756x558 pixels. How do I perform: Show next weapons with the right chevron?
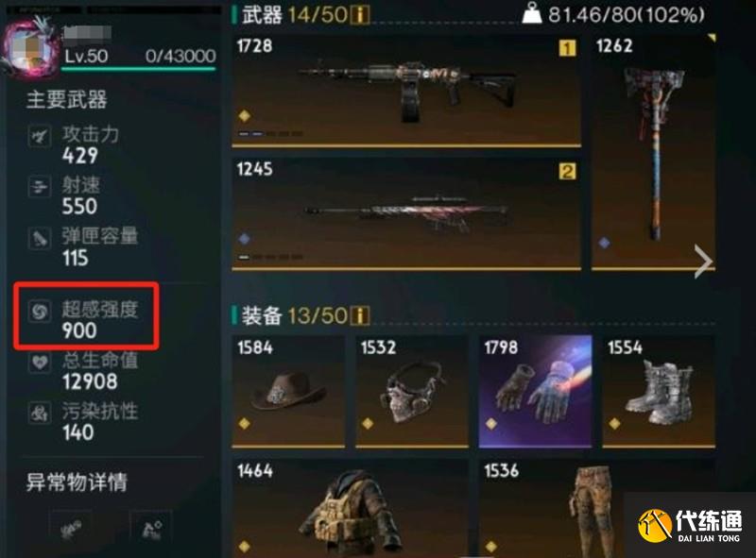(x=703, y=262)
